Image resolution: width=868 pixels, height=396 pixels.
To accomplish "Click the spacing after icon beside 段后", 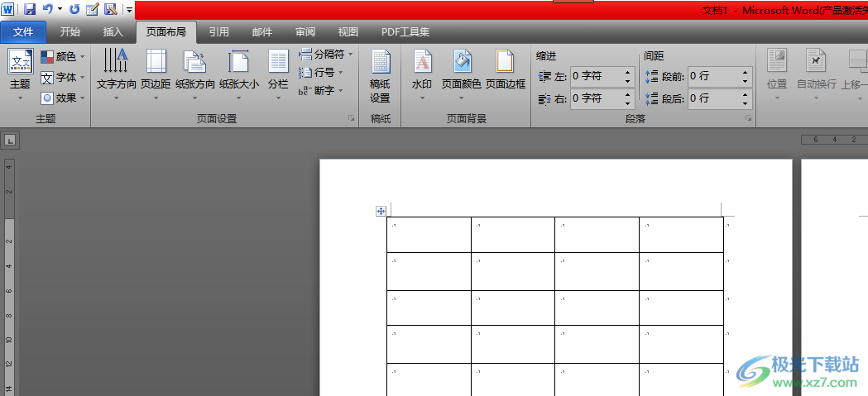I will click(x=651, y=99).
